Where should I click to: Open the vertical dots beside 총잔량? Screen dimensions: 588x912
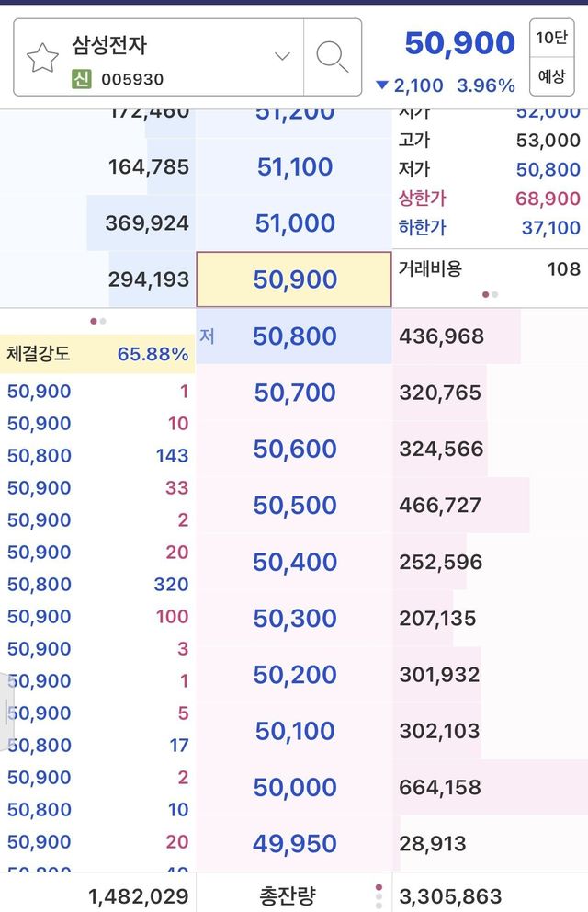(x=379, y=895)
